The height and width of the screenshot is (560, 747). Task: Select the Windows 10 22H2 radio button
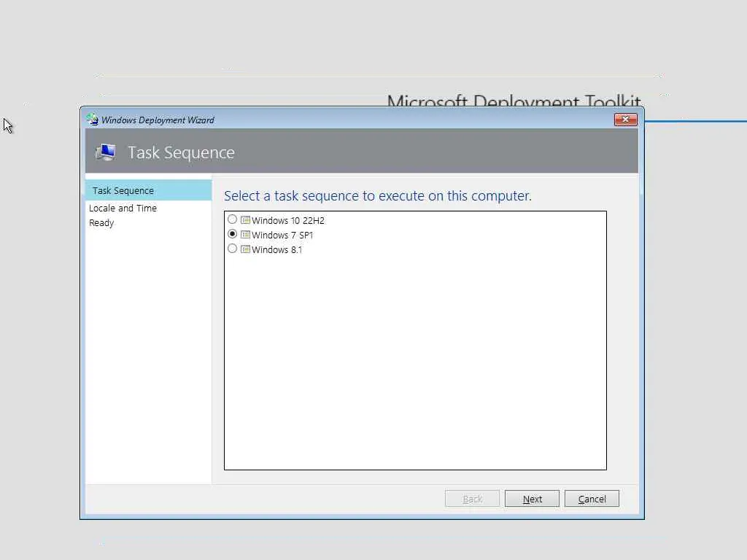click(x=232, y=219)
